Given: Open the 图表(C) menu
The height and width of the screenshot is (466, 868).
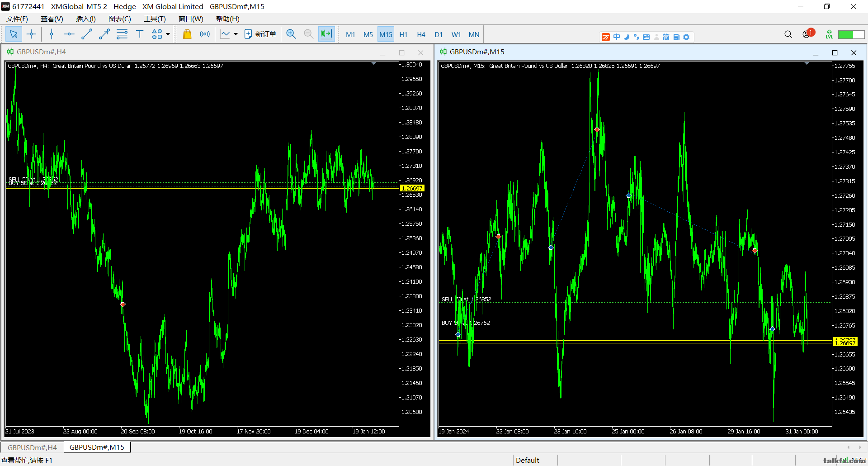Looking at the screenshot, I should coord(120,19).
